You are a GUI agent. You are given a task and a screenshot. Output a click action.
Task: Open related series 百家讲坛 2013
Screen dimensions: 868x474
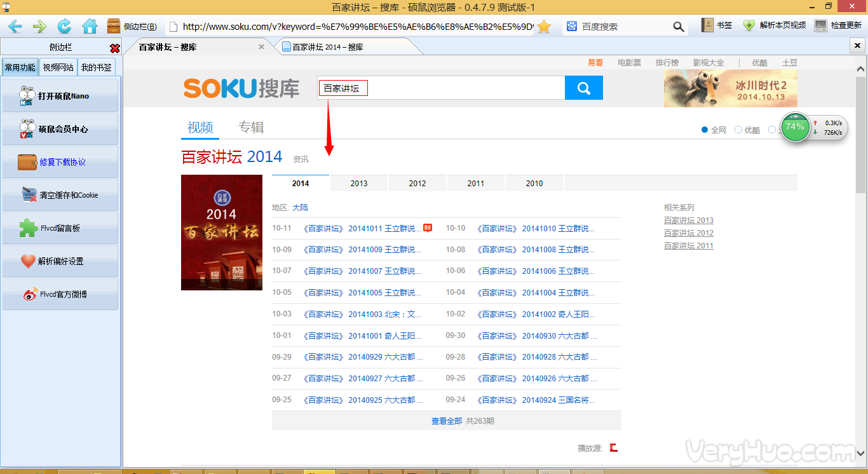[x=689, y=220]
